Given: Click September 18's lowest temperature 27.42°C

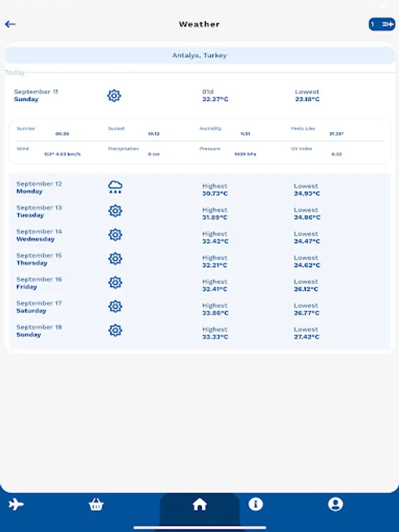Looking at the screenshot, I should [x=306, y=337].
